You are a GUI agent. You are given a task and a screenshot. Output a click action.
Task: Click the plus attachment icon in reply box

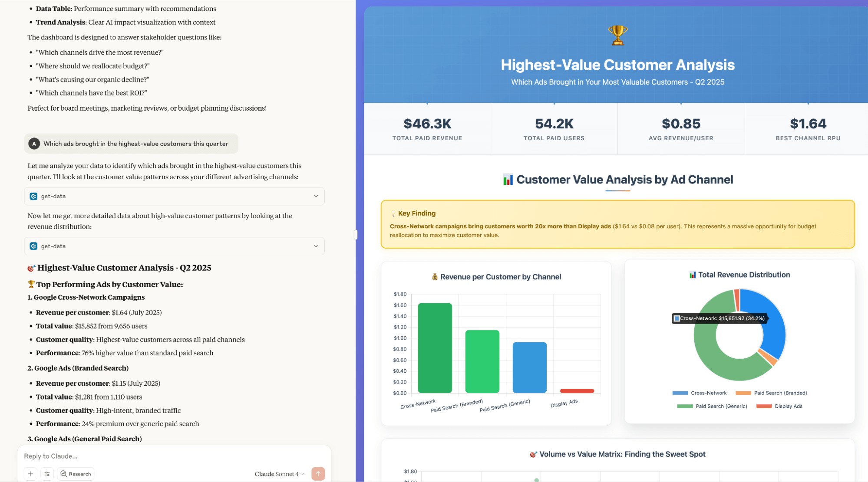[x=30, y=474]
